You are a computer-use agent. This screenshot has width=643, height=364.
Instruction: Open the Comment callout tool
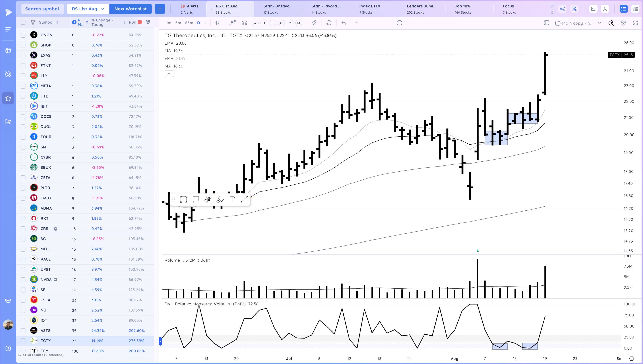196,199
